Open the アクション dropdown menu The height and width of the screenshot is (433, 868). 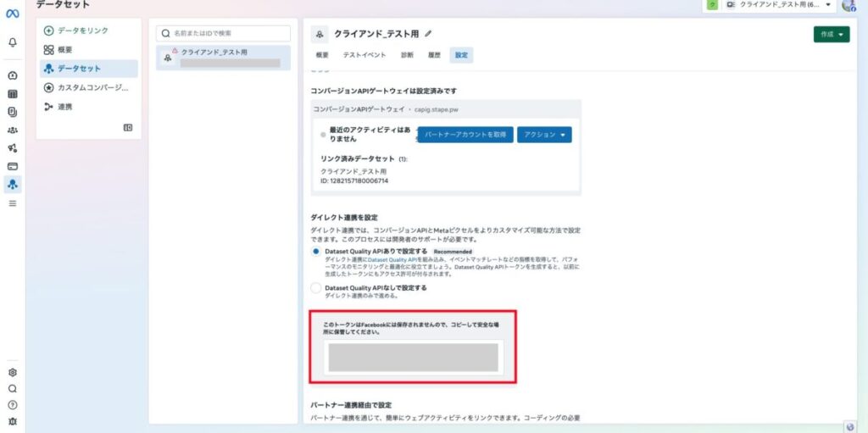click(544, 135)
